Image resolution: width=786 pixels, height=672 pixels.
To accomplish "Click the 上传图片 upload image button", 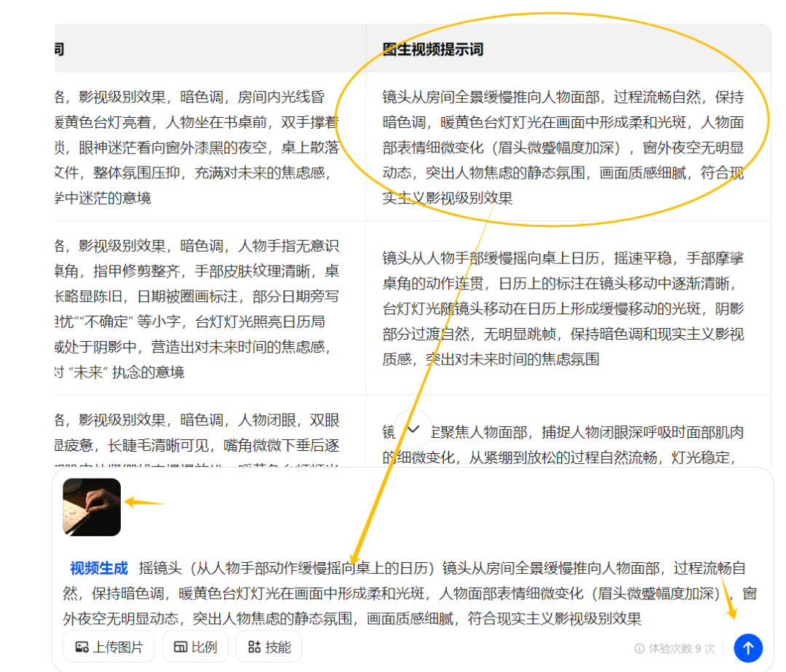I will tap(108, 647).
